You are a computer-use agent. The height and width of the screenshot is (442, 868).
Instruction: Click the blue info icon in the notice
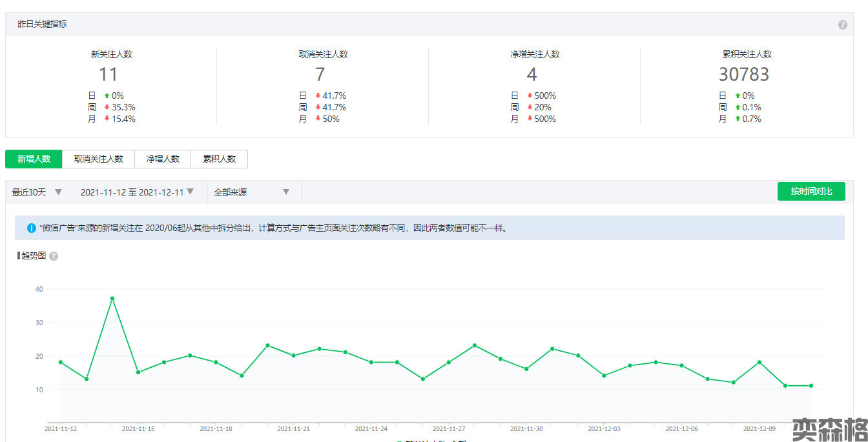pos(32,228)
